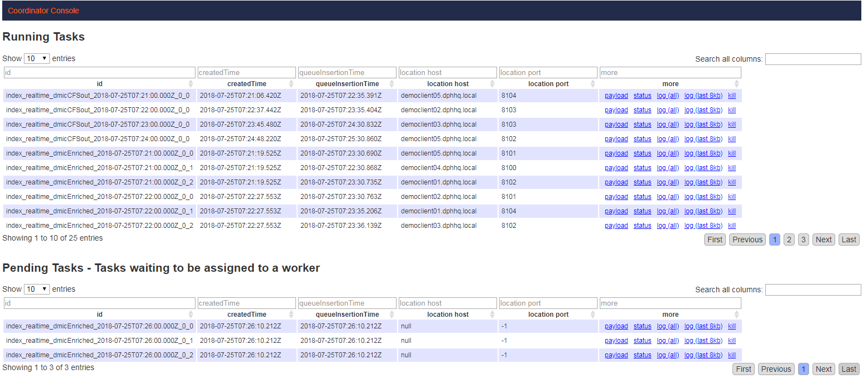Click sort arrows on Running Tasks createdTime column
868x379 pixels.
tap(291, 84)
